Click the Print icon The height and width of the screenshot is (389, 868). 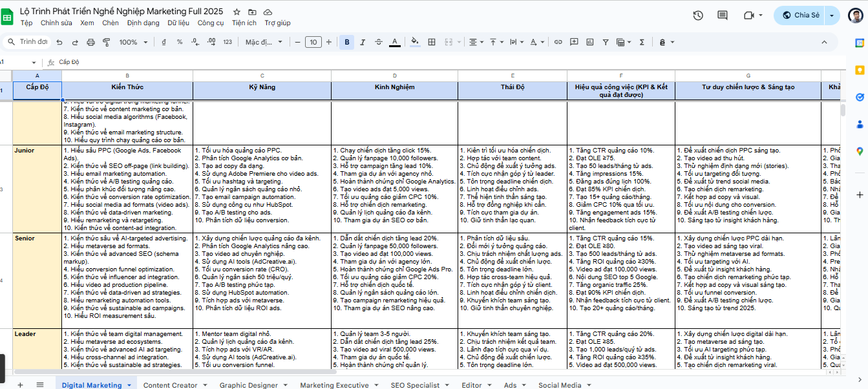[x=90, y=42]
